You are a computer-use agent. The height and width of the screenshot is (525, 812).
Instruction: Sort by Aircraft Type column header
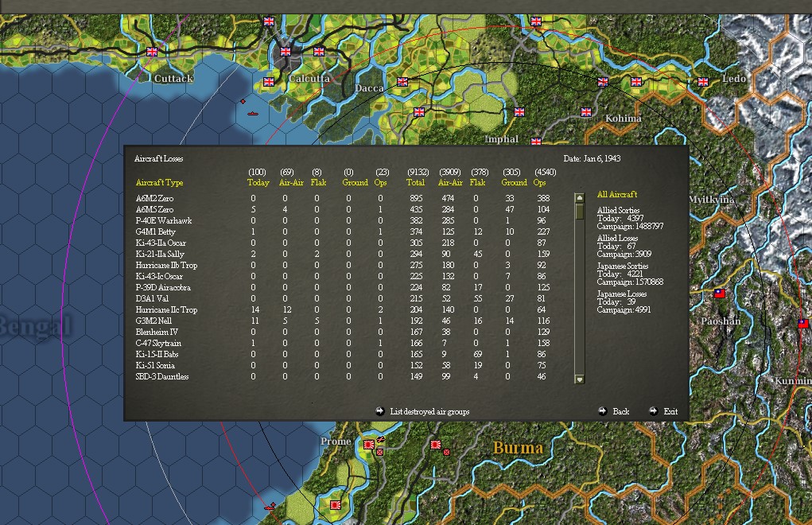159,182
